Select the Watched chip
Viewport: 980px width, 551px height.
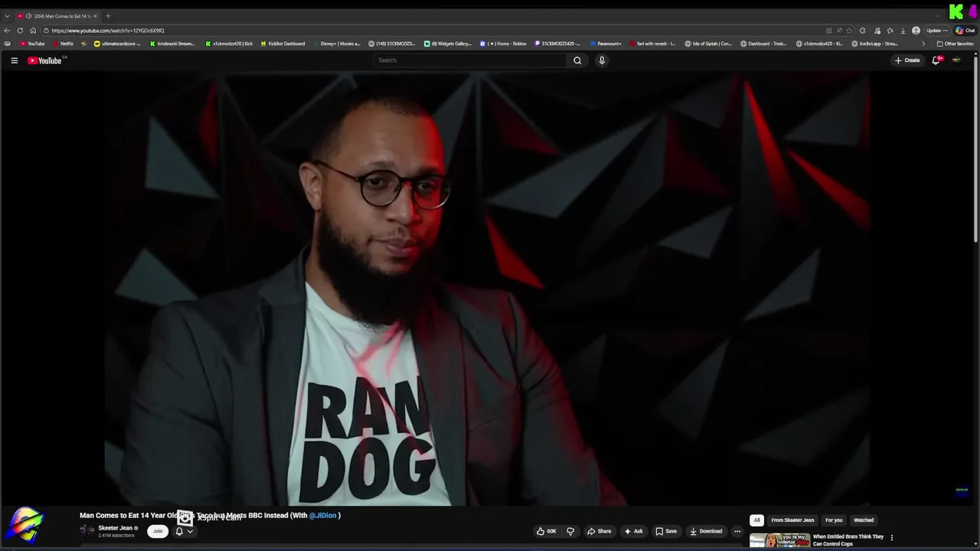click(864, 520)
